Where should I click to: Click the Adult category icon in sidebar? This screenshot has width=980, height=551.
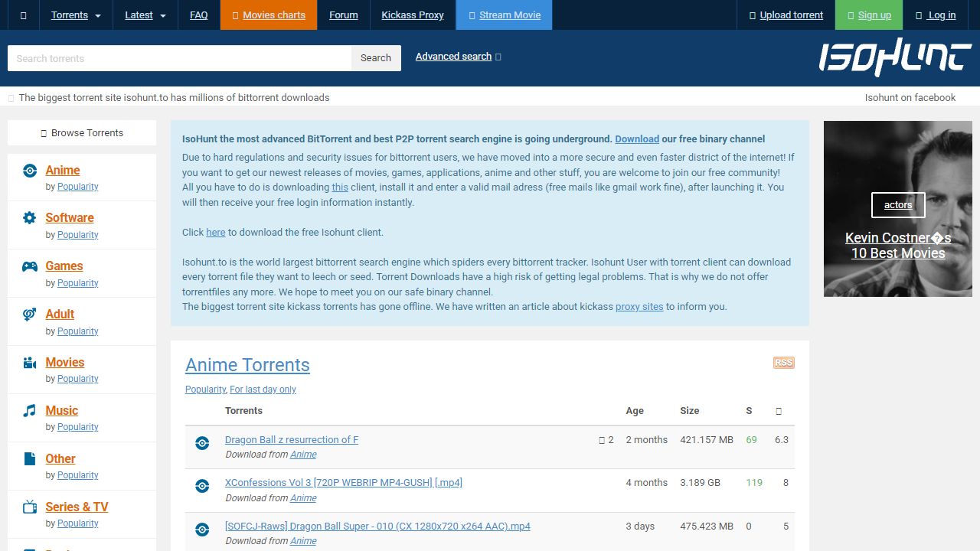[x=30, y=315]
